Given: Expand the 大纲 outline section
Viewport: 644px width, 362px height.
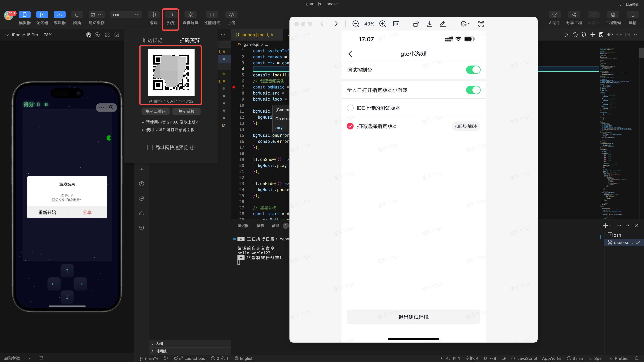Looking at the screenshot, I should tap(159, 344).
